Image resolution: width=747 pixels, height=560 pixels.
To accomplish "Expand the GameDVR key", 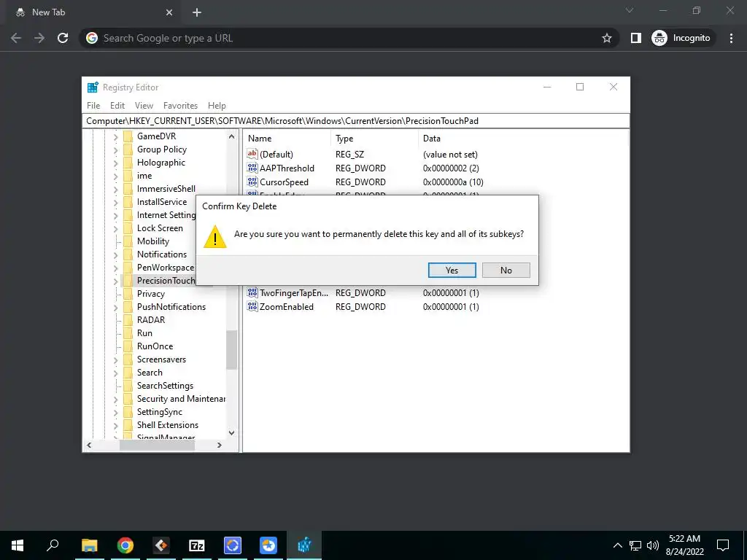I will tap(115, 136).
